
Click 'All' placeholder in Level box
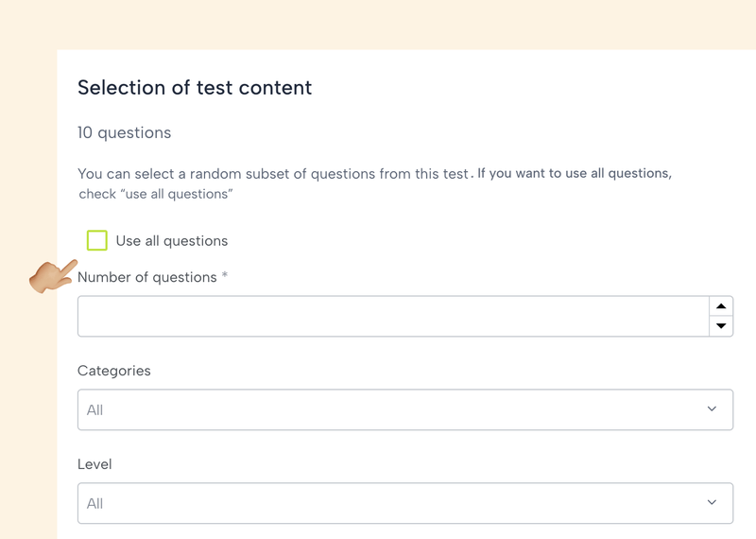[x=94, y=504]
